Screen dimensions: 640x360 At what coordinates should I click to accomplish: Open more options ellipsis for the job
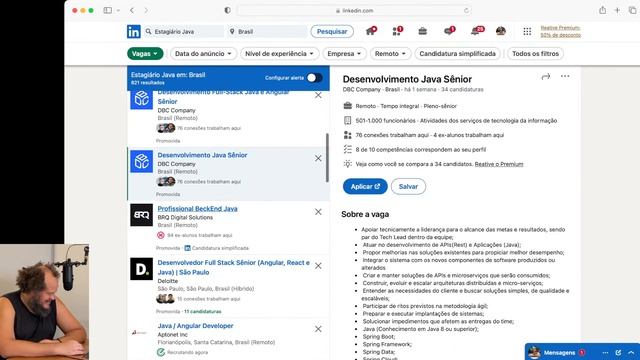coord(565,76)
